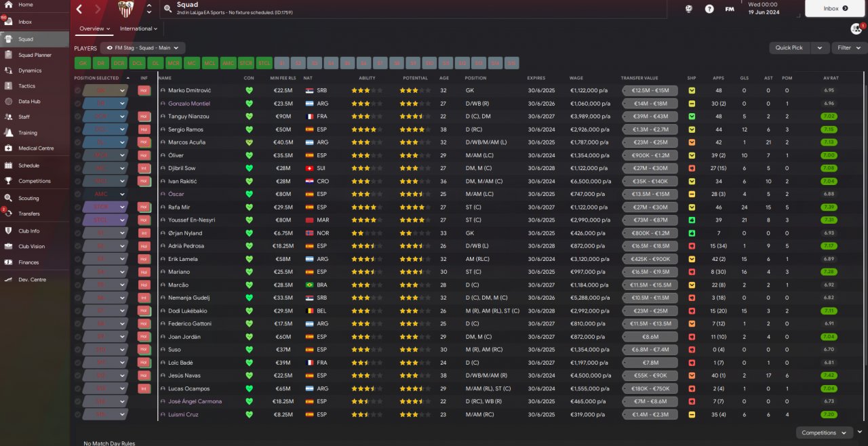Click the back navigation arrow

79,9
